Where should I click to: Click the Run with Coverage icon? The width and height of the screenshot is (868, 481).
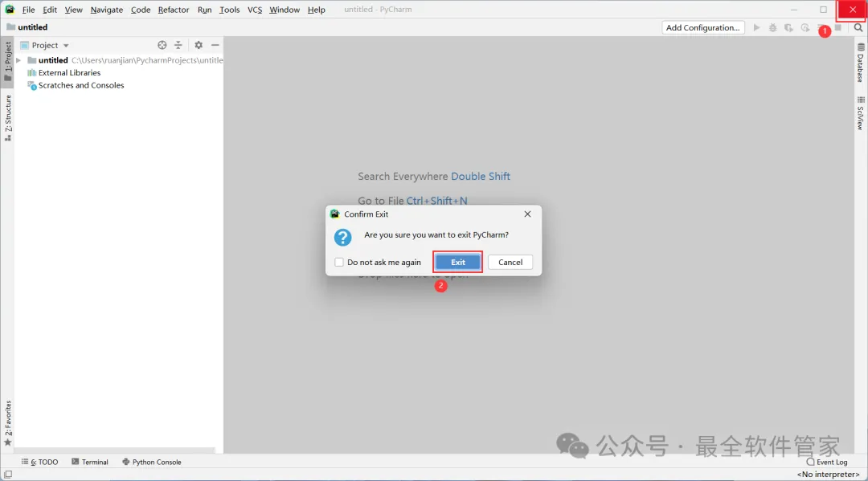coord(789,27)
